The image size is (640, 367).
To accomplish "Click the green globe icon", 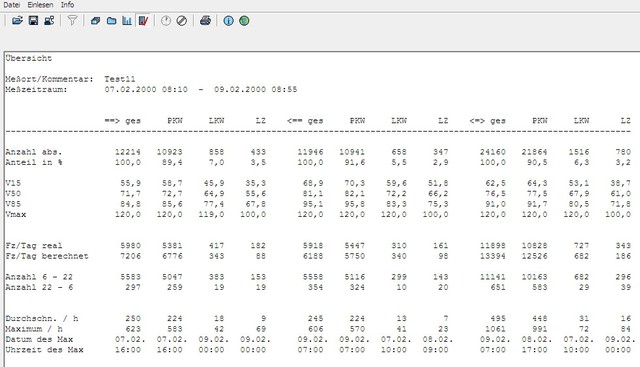I will tap(244, 20).
